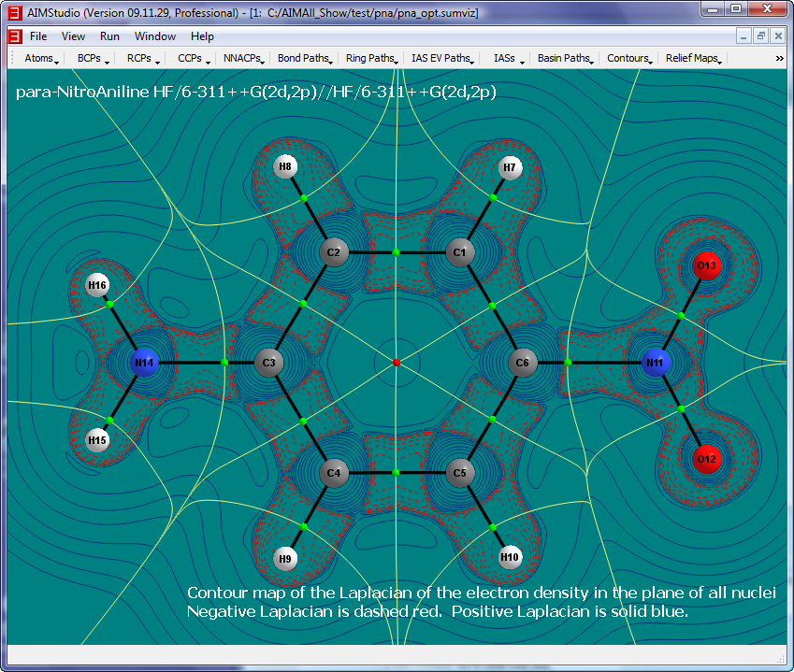Click the red O12 oxygen atom
This screenshot has width=794, height=672.
[707, 459]
